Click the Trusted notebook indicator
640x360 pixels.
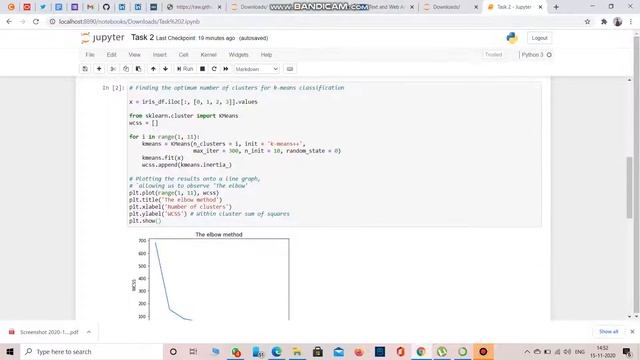point(493,55)
